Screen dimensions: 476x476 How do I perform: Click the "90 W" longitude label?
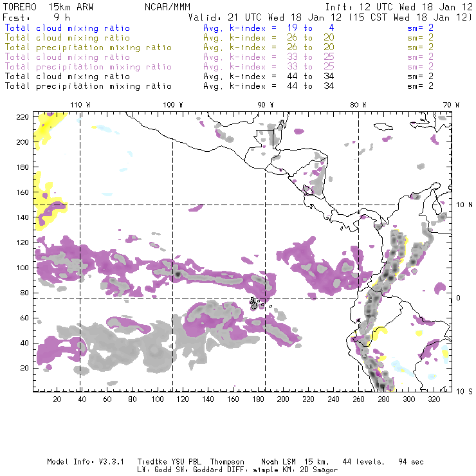(266, 105)
